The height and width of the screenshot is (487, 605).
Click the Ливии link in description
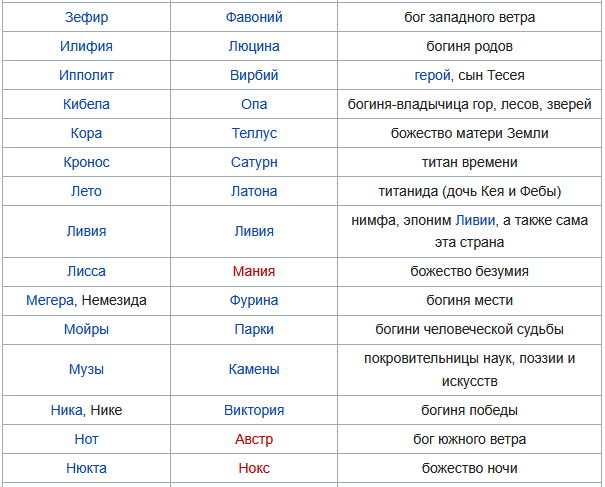(475, 221)
